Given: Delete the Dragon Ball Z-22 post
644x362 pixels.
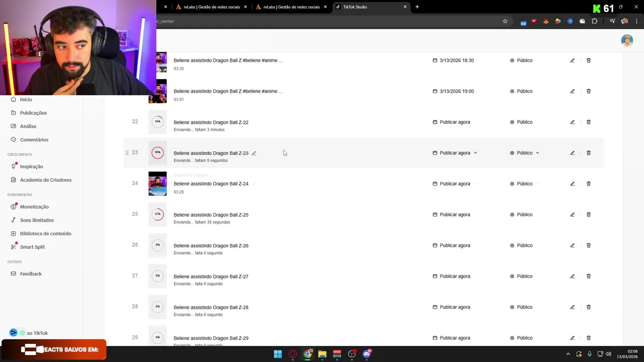Looking at the screenshot, I should click(589, 122).
